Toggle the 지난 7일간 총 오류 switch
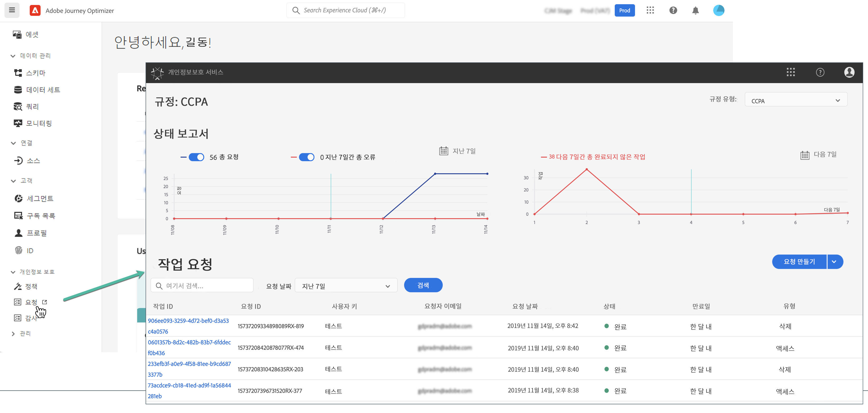The image size is (868, 413). (x=306, y=157)
